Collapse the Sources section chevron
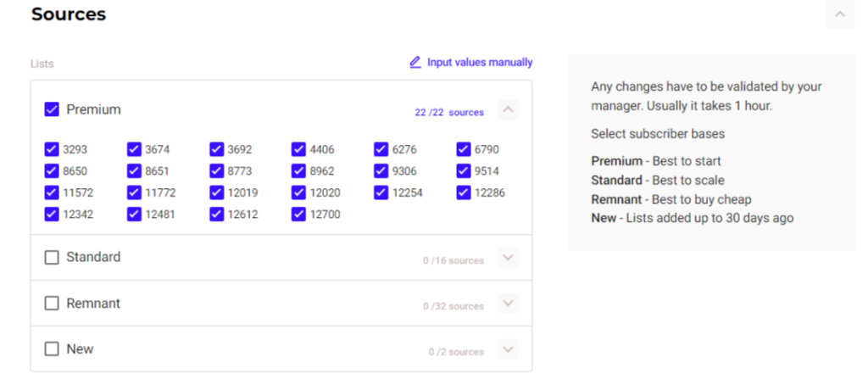The height and width of the screenshot is (379, 868). click(x=839, y=14)
